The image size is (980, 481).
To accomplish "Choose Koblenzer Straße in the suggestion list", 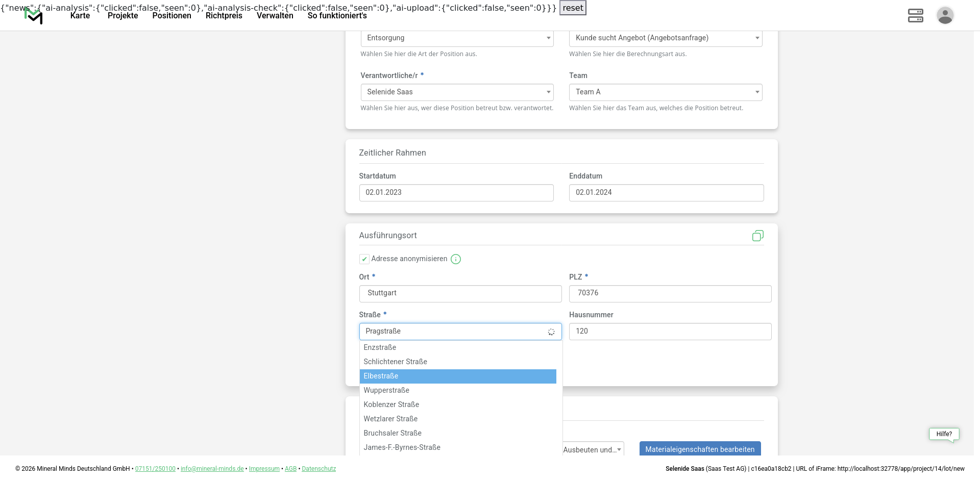I will (x=391, y=404).
